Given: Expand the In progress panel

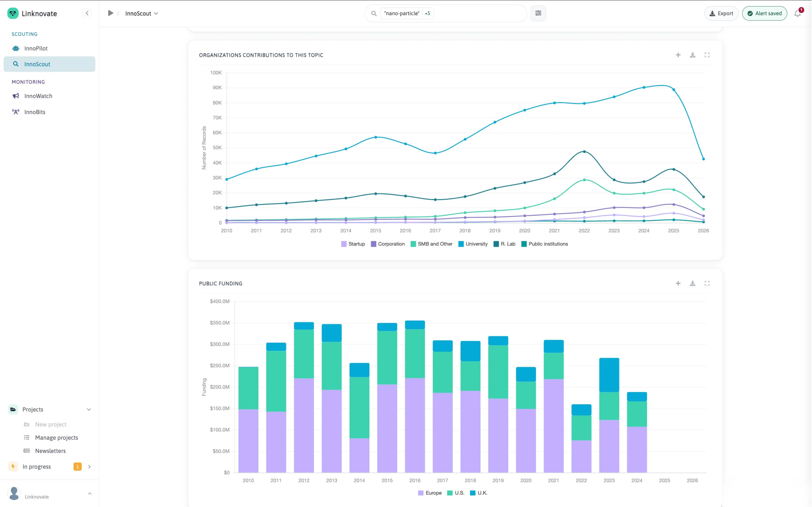Looking at the screenshot, I should tap(89, 466).
